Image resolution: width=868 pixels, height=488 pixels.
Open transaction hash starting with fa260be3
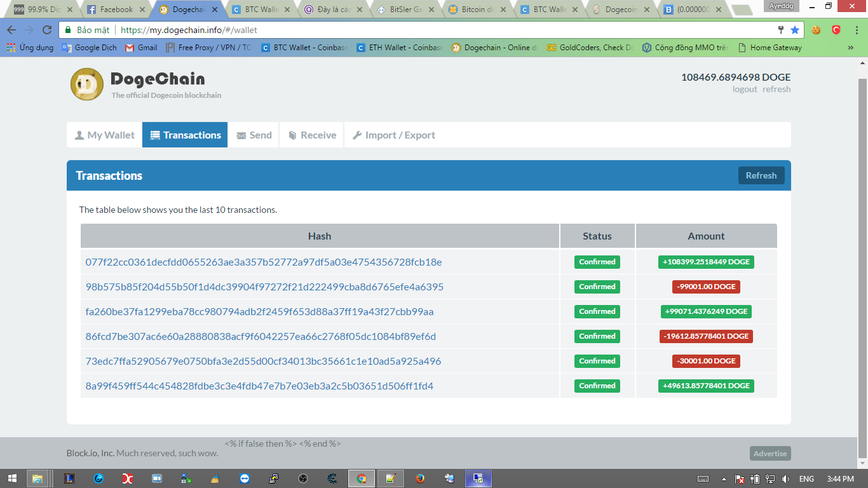(260, 311)
